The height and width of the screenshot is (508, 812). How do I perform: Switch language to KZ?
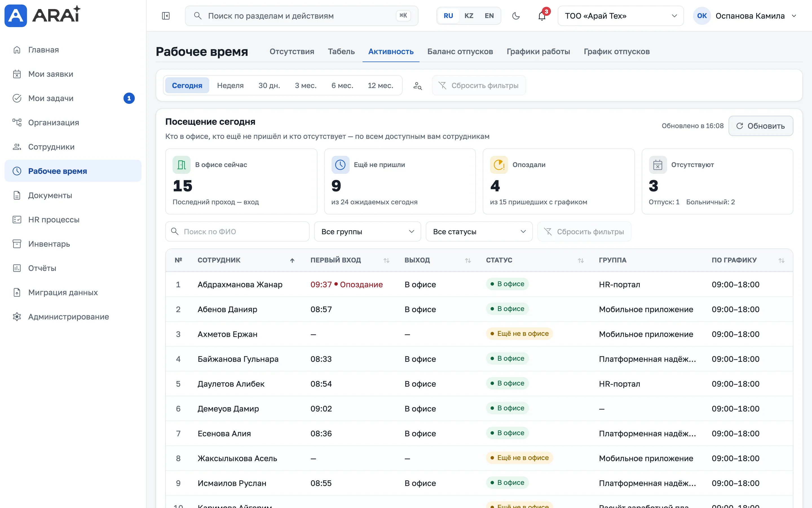click(469, 16)
